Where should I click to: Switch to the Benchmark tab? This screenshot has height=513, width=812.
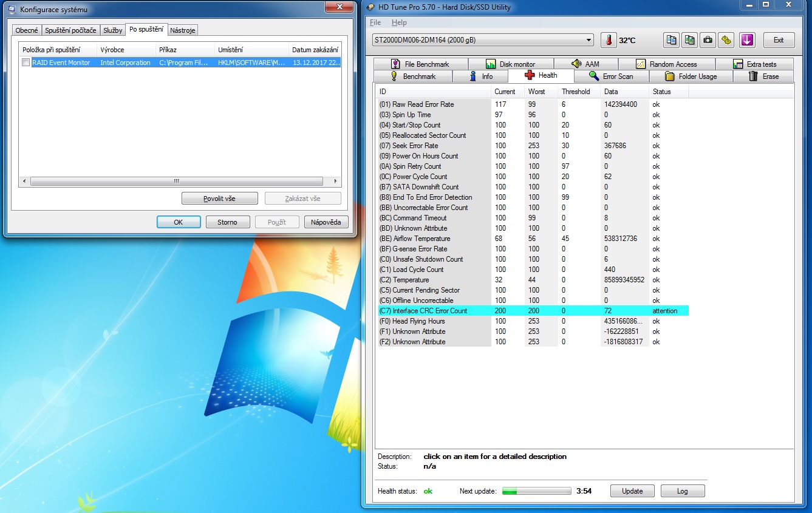(x=413, y=76)
